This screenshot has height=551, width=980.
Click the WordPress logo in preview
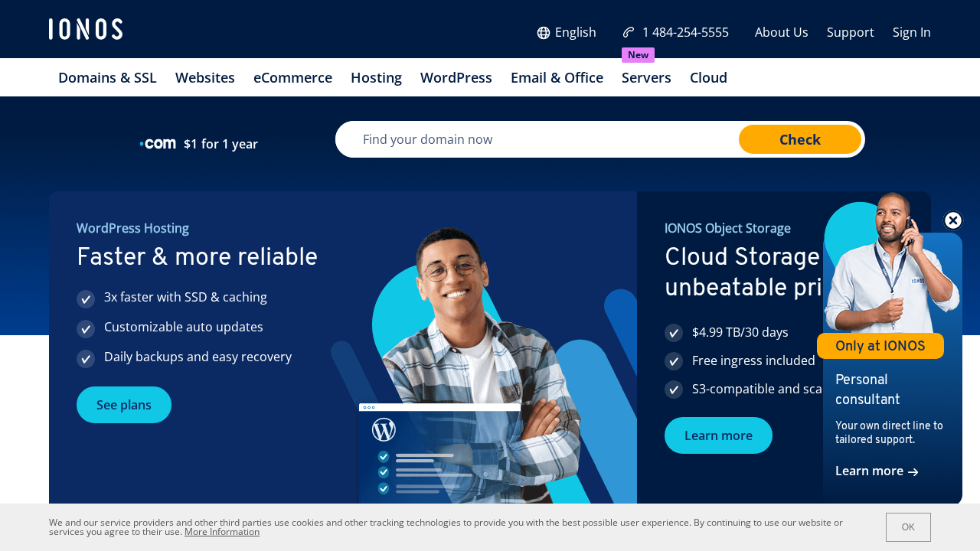pos(384,430)
